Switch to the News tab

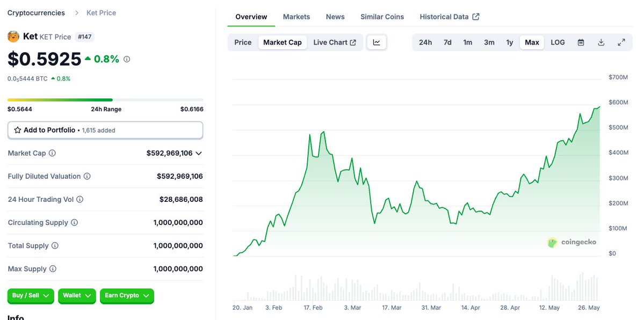click(x=335, y=17)
